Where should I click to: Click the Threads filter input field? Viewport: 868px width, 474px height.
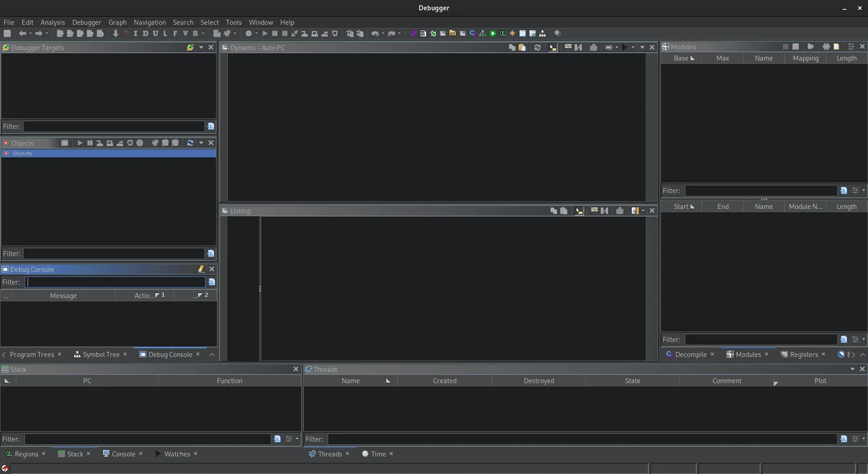582,439
